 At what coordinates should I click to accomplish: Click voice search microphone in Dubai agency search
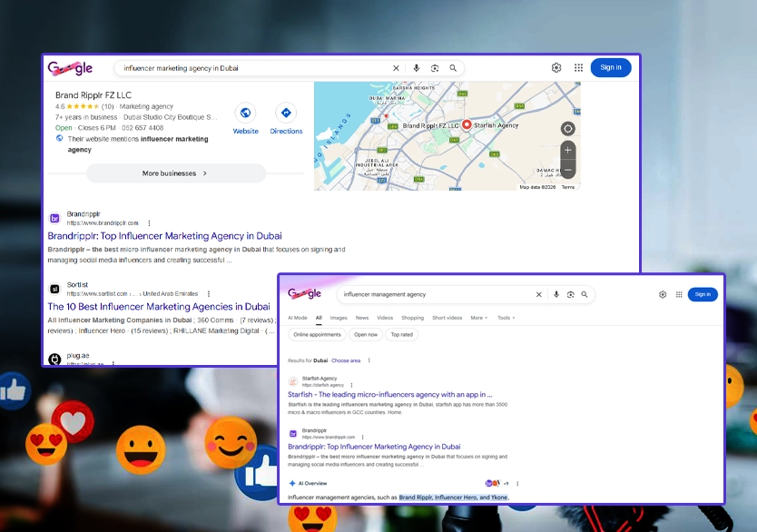(x=416, y=68)
